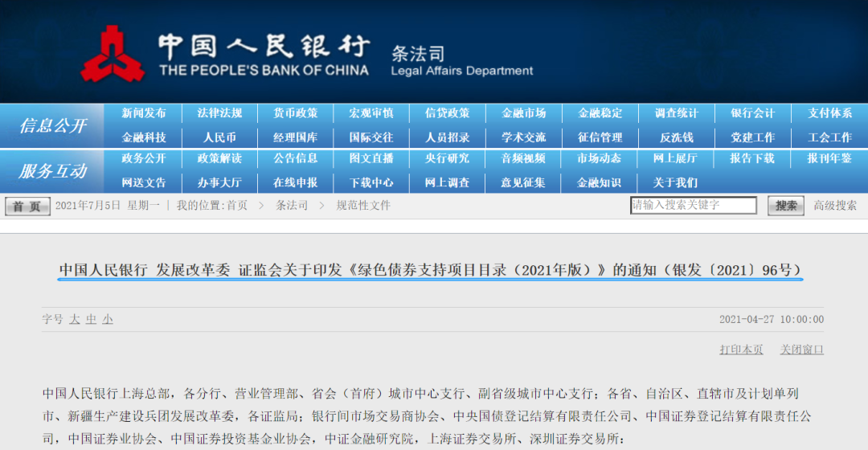Go to 下载中心 download center
The image size is (868, 450).
point(371,182)
